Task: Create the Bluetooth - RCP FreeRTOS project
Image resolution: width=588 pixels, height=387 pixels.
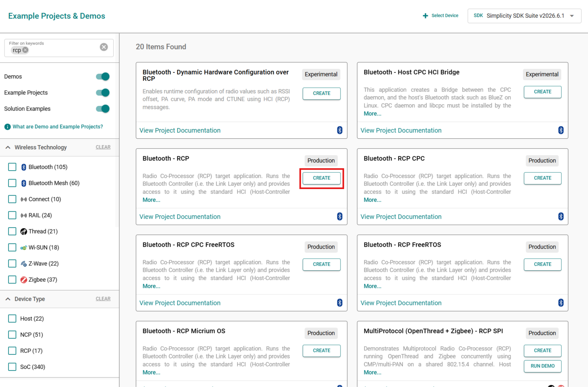Action: pos(543,264)
